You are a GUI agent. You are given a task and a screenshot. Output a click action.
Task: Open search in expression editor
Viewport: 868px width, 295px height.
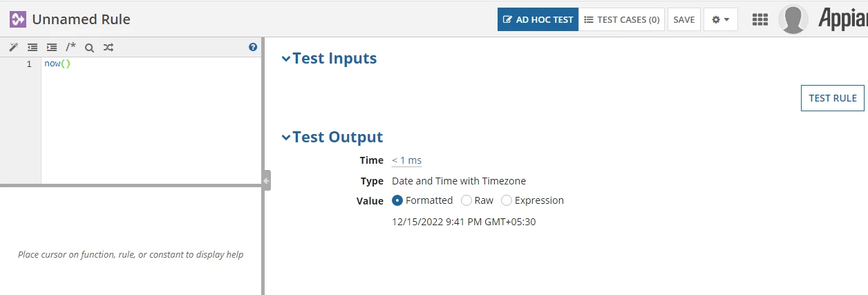coord(89,48)
